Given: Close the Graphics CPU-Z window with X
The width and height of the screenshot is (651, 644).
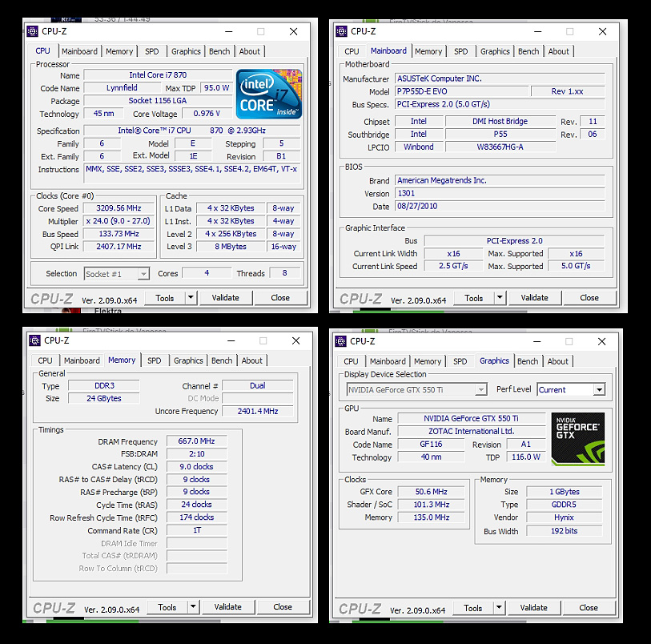Looking at the screenshot, I should [x=601, y=341].
